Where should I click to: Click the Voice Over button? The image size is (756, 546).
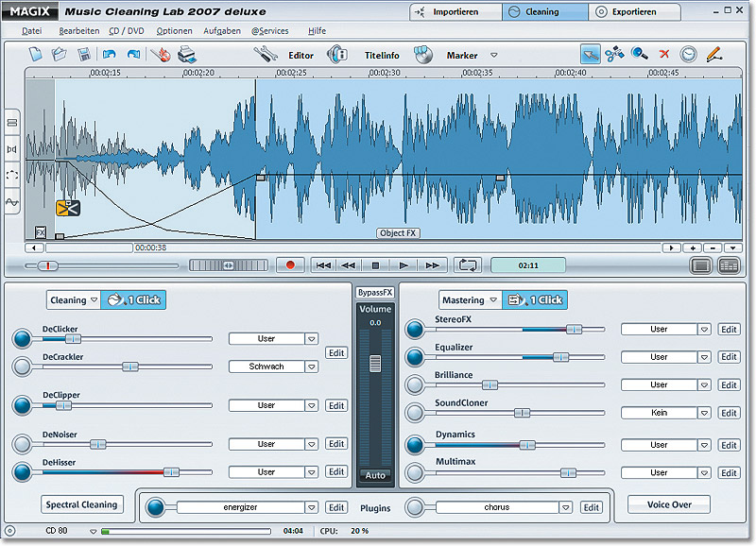click(669, 504)
